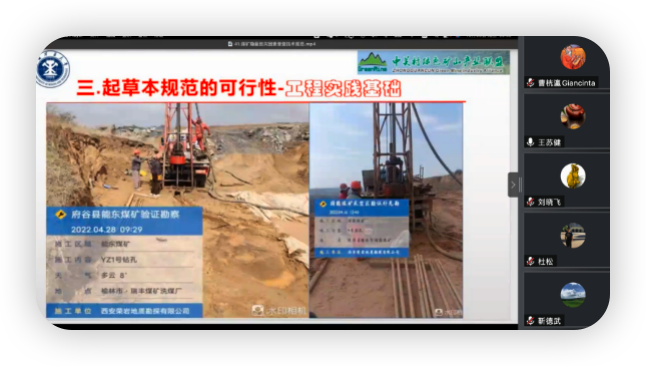Click the muted mic icon beside 靳德武

(x=531, y=321)
